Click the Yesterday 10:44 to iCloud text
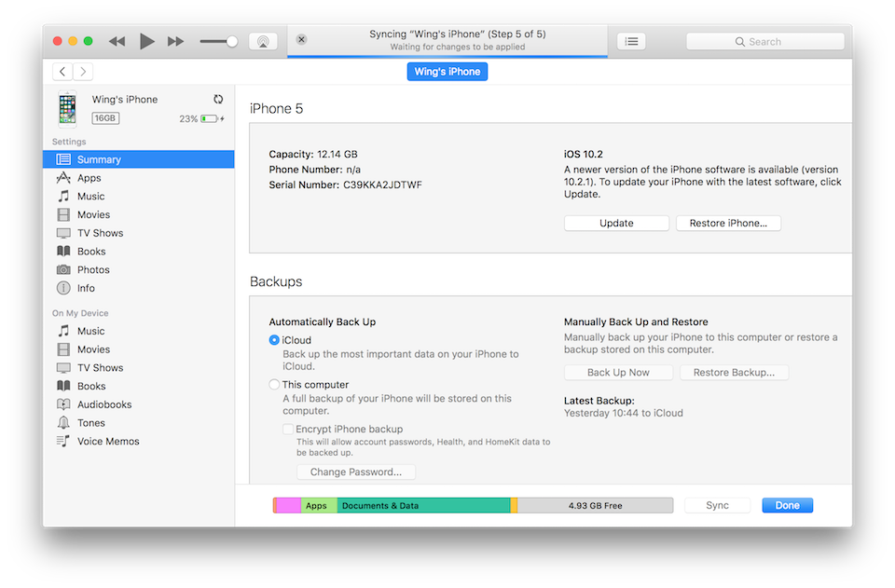Viewport: 895px width, 588px height. [624, 413]
